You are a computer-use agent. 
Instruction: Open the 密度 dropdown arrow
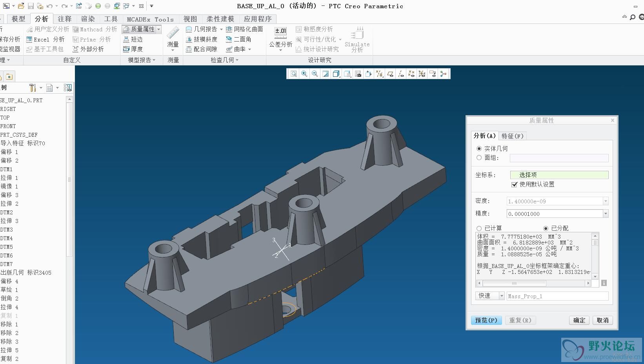(606, 201)
